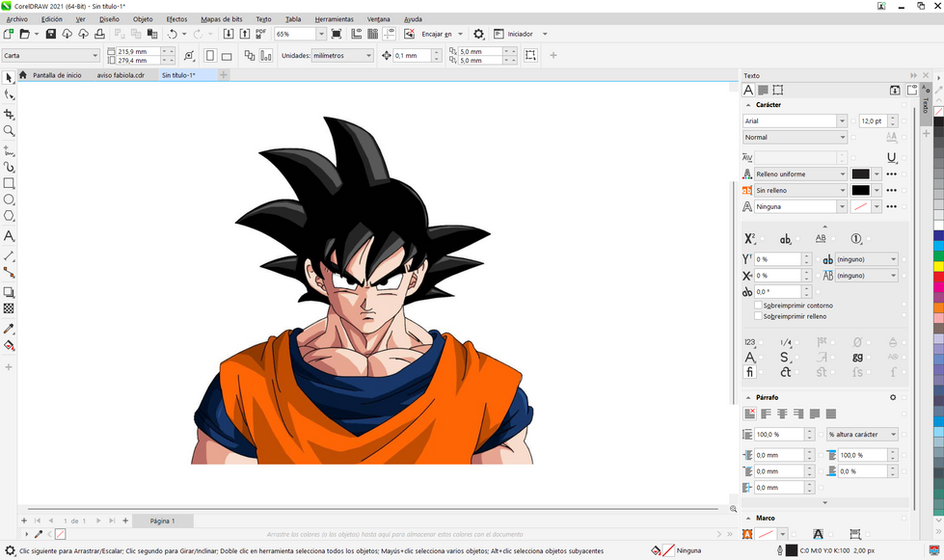Click the Full-screen preview icon
The height and width of the screenshot is (560, 944).
336,34
